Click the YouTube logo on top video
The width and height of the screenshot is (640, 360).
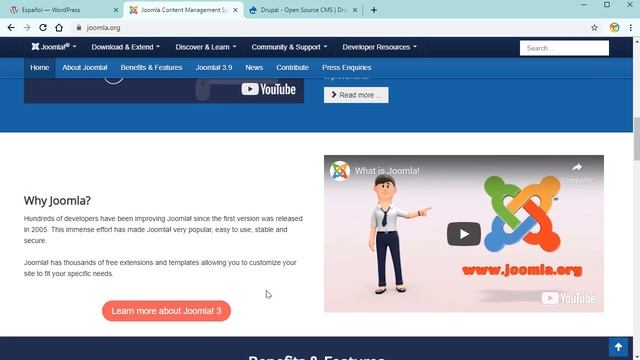click(x=268, y=89)
